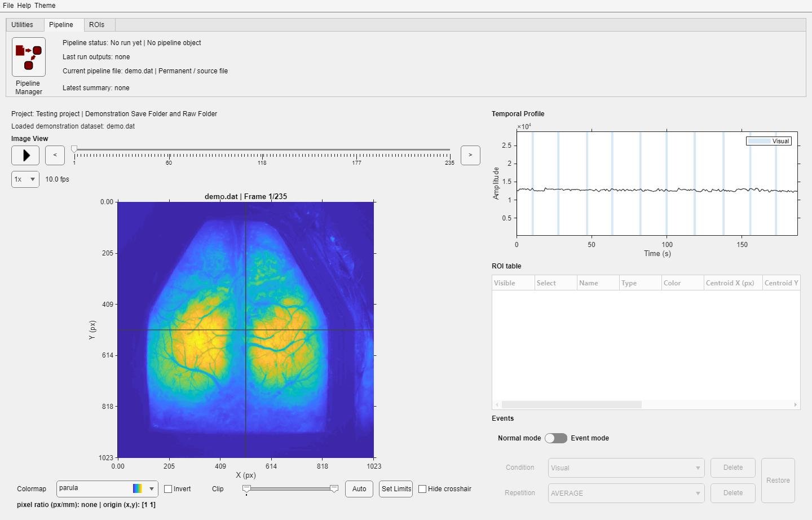Click the lower Clip slider handle
Viewport: 812px width, 520px height.
pyautogui.click(x=246, y=489)
